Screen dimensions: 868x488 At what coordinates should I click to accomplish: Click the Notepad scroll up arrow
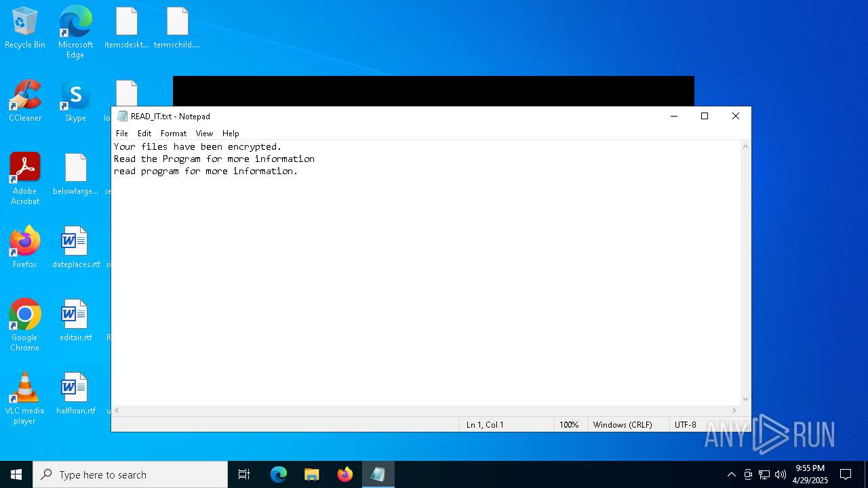746,146
